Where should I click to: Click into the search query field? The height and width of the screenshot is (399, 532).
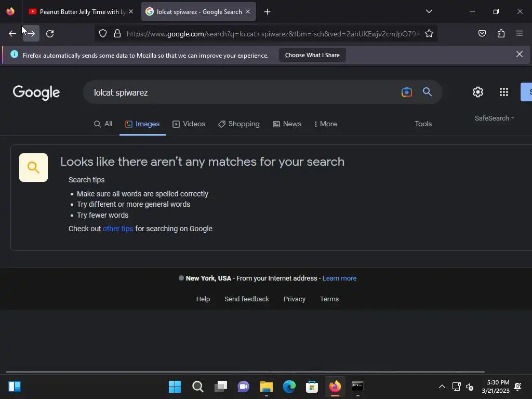pyautogui.click(x=244, y=92)
